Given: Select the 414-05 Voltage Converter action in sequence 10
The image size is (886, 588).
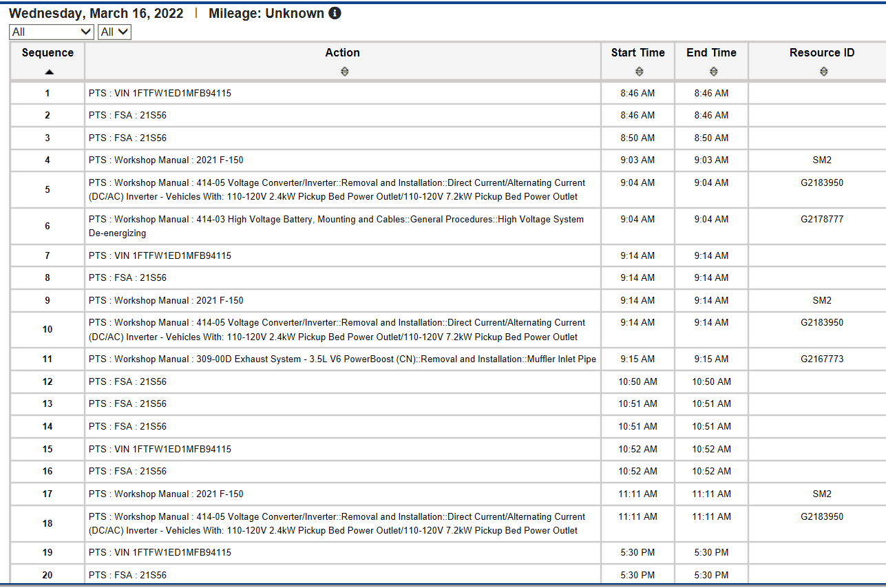Looking at the screenshot, I should 337,329.
